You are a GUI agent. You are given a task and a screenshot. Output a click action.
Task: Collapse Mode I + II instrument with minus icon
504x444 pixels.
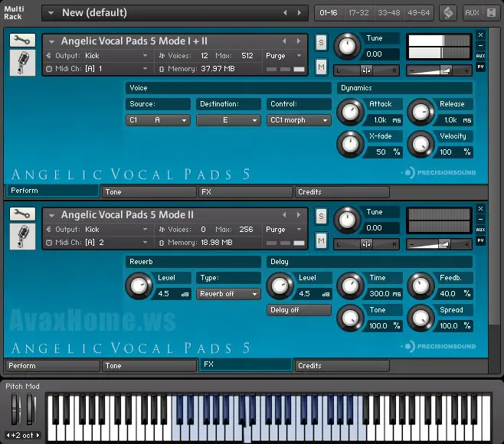[x=480, y=45]
